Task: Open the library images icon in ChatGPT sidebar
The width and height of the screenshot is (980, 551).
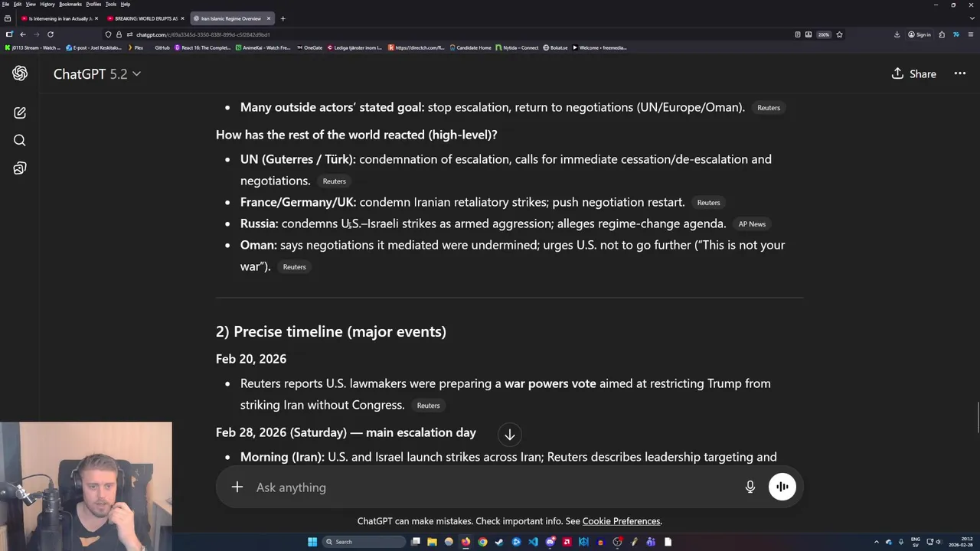Action: 20,168
